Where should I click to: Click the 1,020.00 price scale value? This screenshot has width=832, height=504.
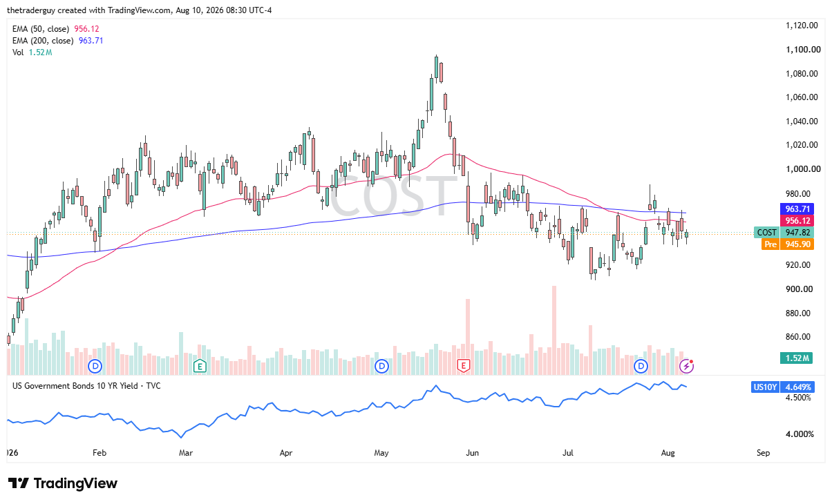(802, 145)
